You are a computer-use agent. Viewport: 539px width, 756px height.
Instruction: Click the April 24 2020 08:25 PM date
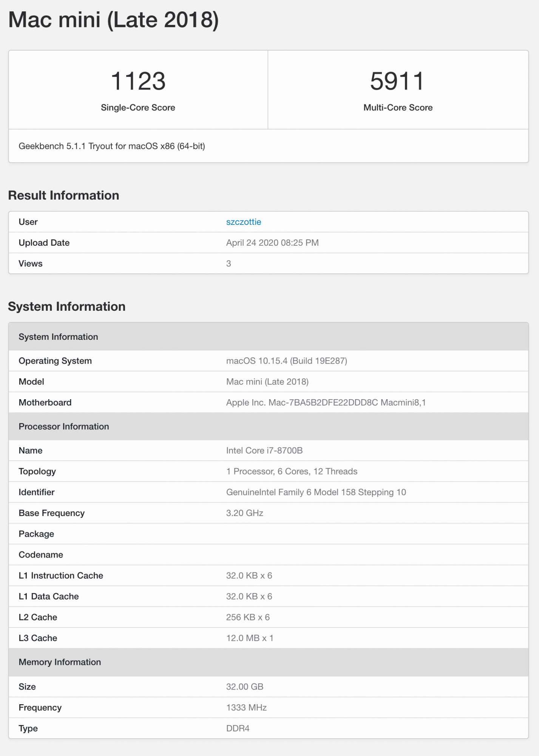[272, 243]
